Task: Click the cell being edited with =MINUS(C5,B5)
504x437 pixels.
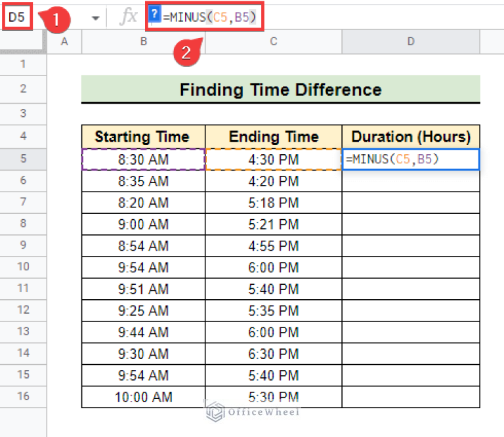Action: [x=411, y=159]
